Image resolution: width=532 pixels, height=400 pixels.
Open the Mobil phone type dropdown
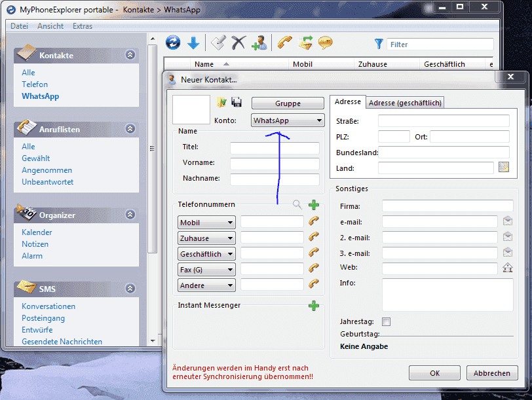click(x=206, y=223)
